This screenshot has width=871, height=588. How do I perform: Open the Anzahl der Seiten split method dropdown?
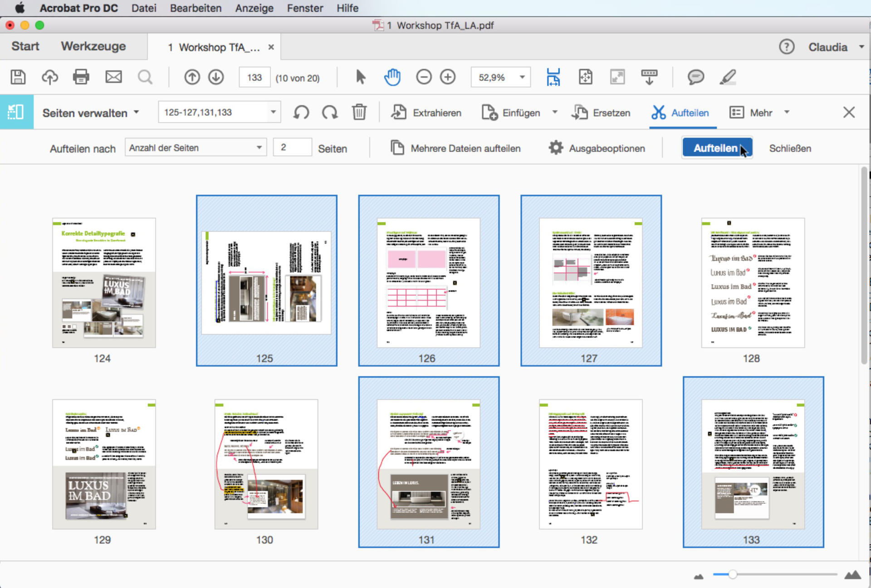196,148
